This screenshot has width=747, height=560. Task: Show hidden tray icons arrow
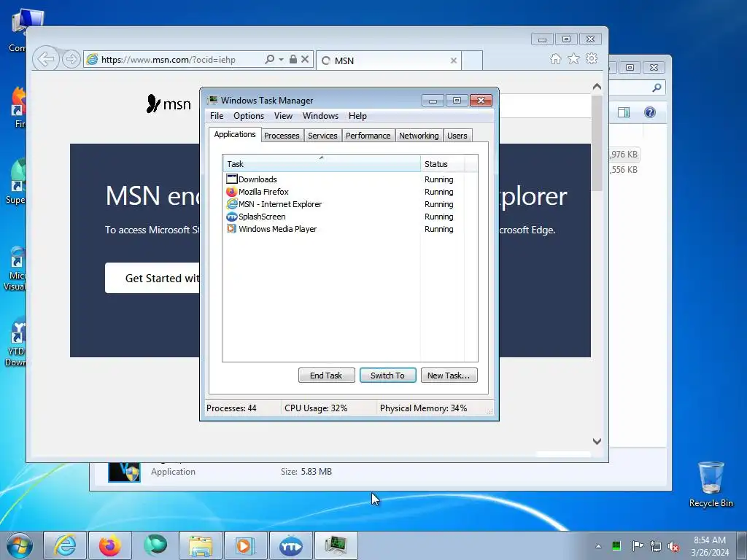[x=598, y=546]
